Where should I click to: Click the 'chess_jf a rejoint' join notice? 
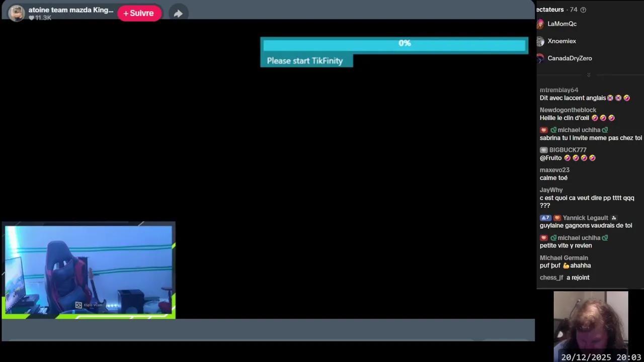click(x=565, y=278)
